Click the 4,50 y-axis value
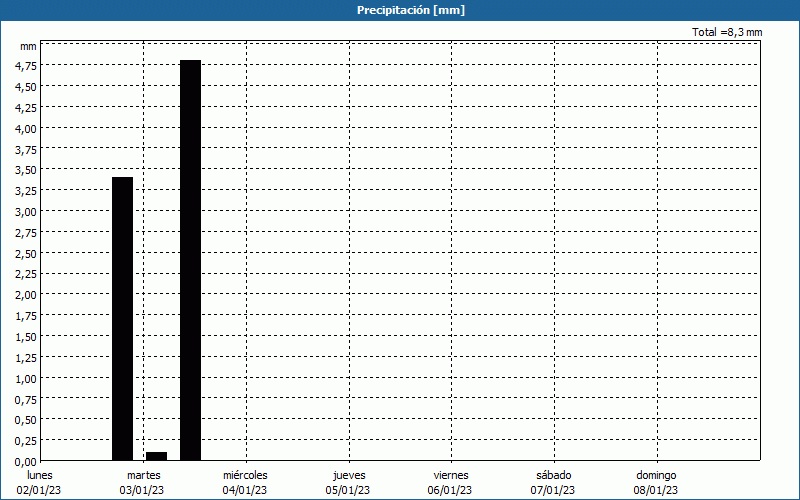Viewport: 800px width, 500px height. (26, 87)
